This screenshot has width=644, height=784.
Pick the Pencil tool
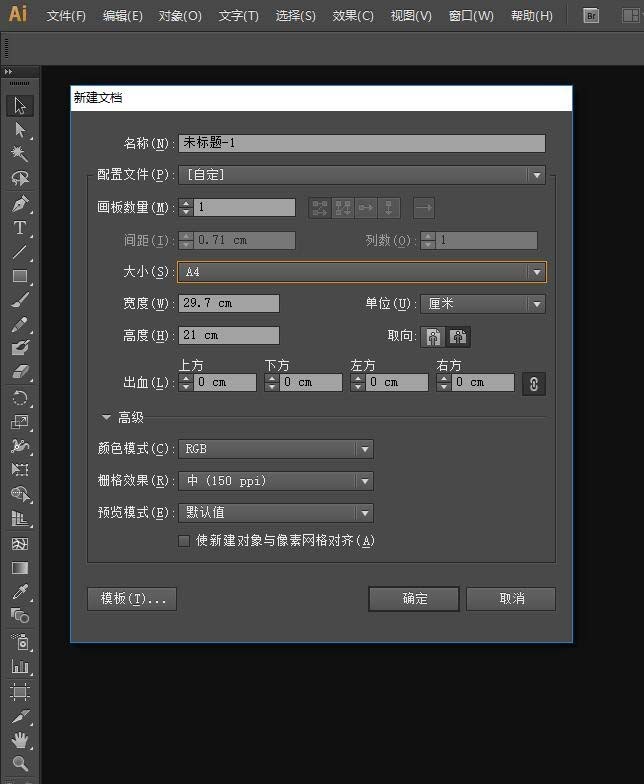tap(20, 324)
